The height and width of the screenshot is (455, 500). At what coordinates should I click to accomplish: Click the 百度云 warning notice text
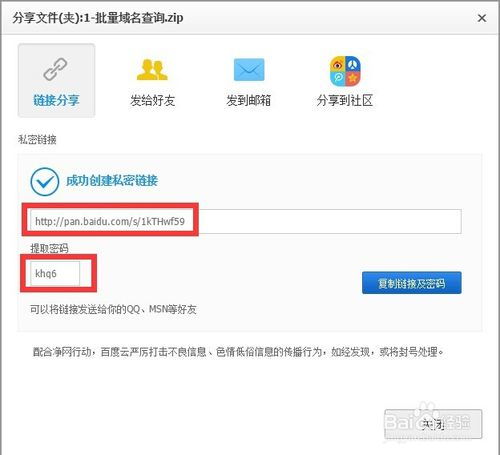click(238, 352)
